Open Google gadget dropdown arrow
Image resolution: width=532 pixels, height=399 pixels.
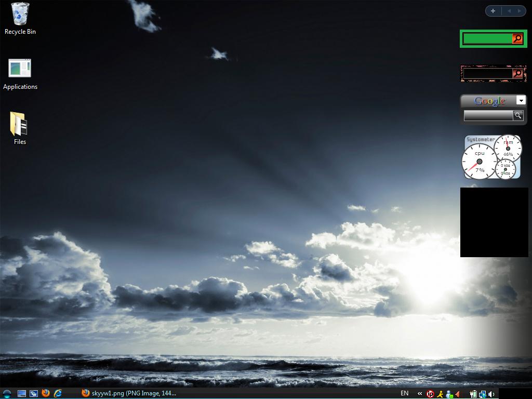(521, 100)
